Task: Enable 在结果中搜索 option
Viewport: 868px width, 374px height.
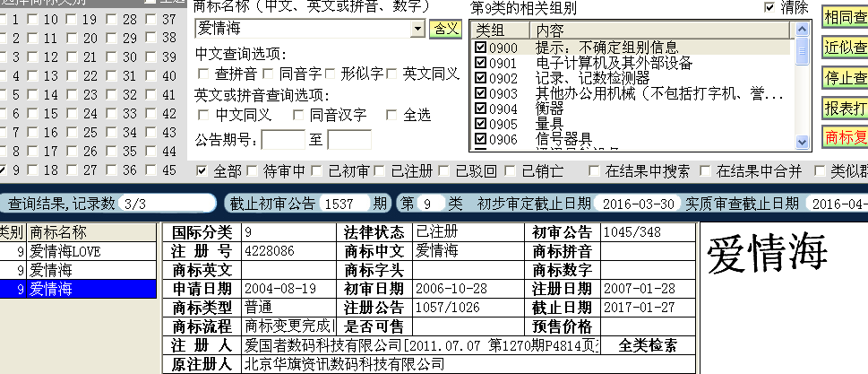Action: tap(594, 170)
